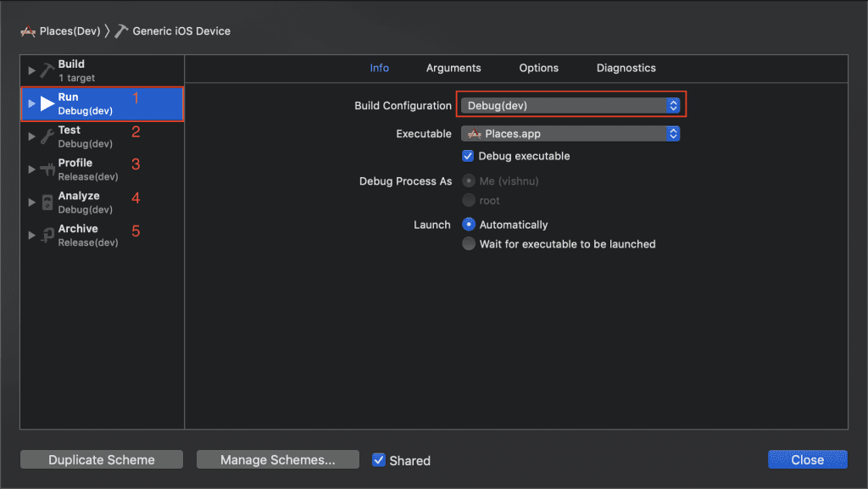Screen dimensions: 868x489
Task: Switch to the Diagnostics tab
Action: click(626, 68)
